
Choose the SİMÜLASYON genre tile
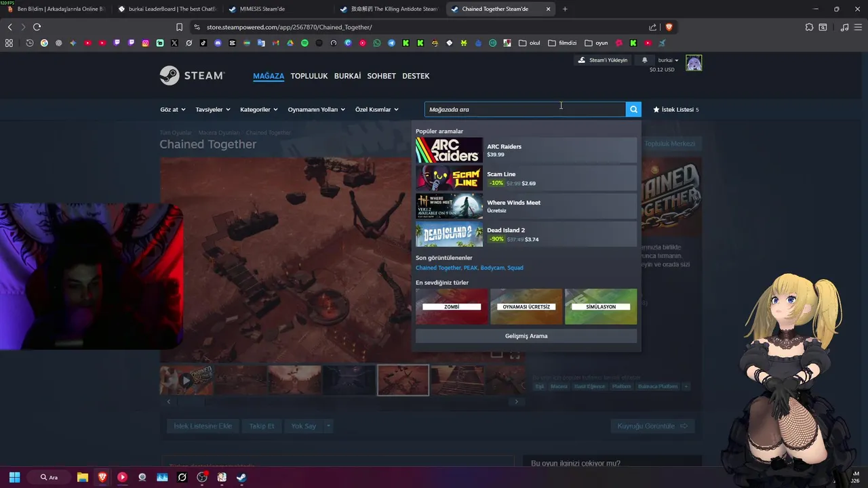[x=601, y=306]
